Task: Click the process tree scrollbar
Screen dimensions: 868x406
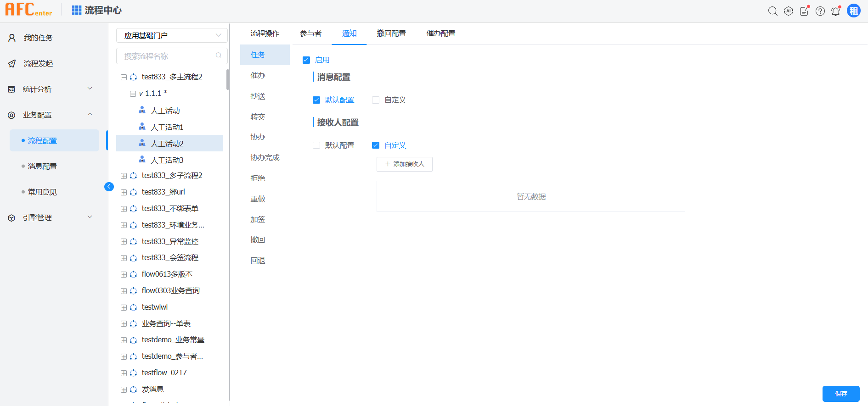Action: 227,80
